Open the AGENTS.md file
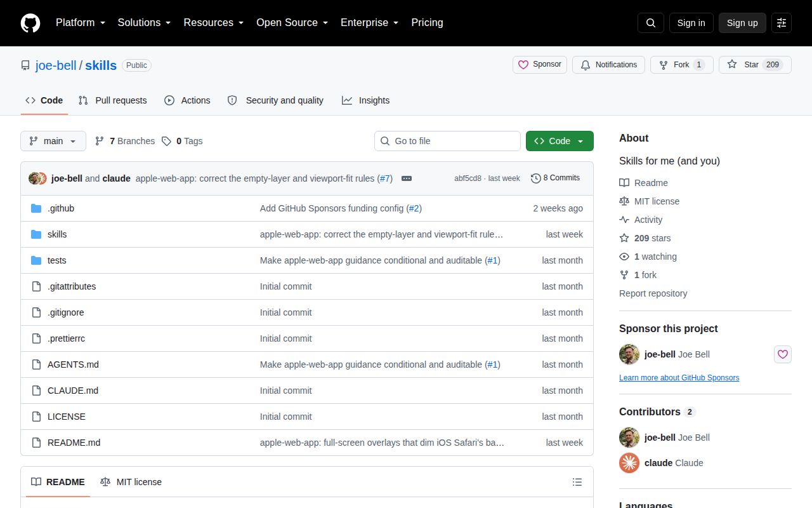The width and height of the screenshot is (812, 508). click(x=73, y=364)
